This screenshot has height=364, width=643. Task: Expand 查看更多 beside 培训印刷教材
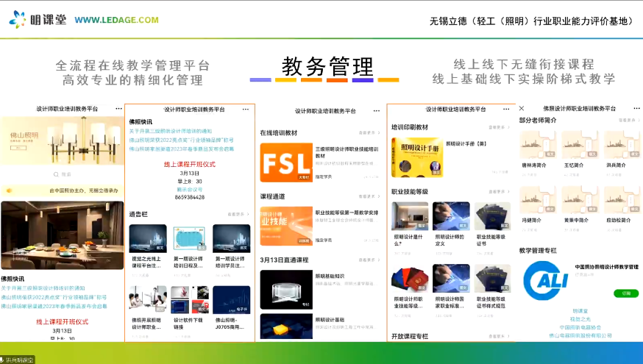point(499,127)
